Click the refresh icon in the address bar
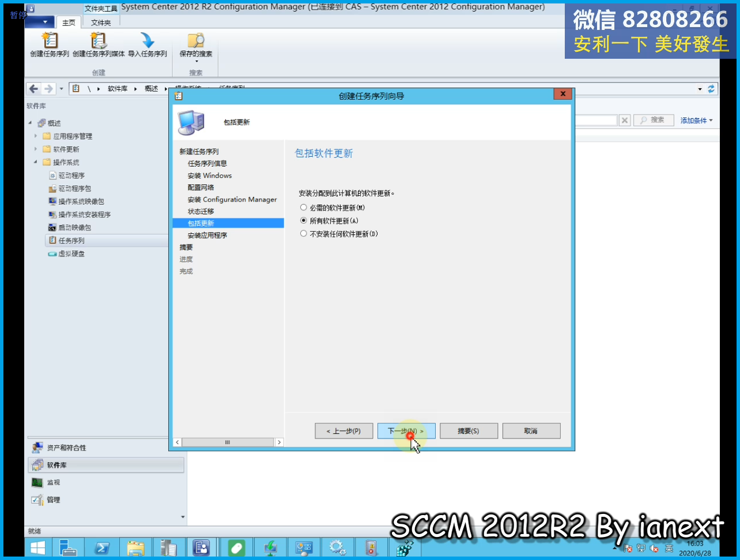The image size is (740, 560). point(711,89)
